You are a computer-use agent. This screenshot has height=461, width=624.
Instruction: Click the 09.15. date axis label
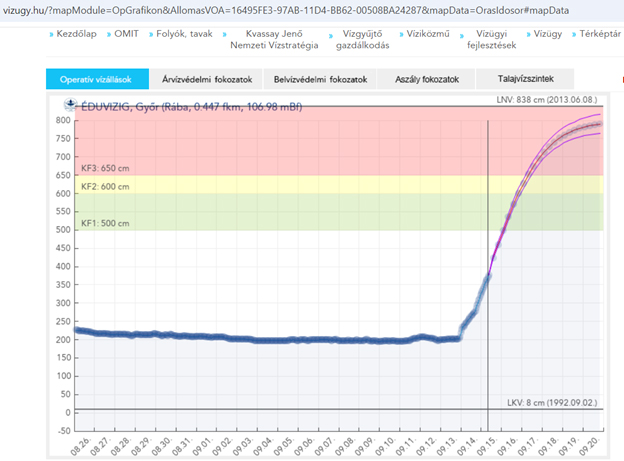[488, 446]
